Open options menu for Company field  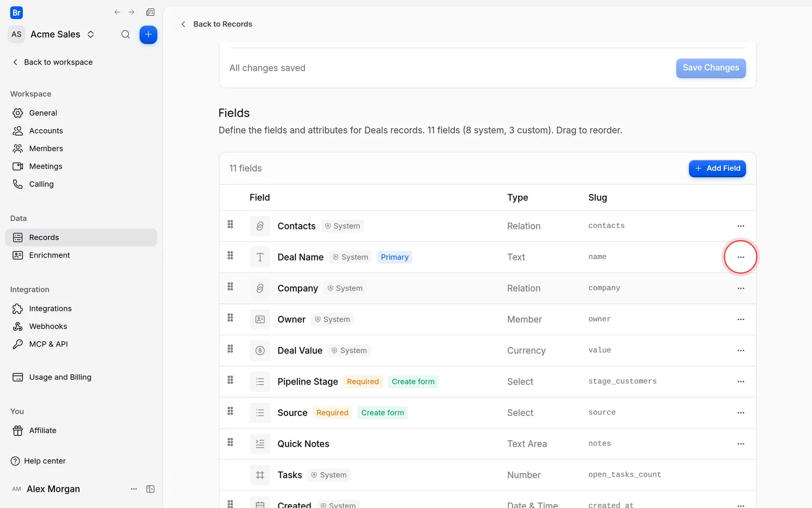coord(741,288)
